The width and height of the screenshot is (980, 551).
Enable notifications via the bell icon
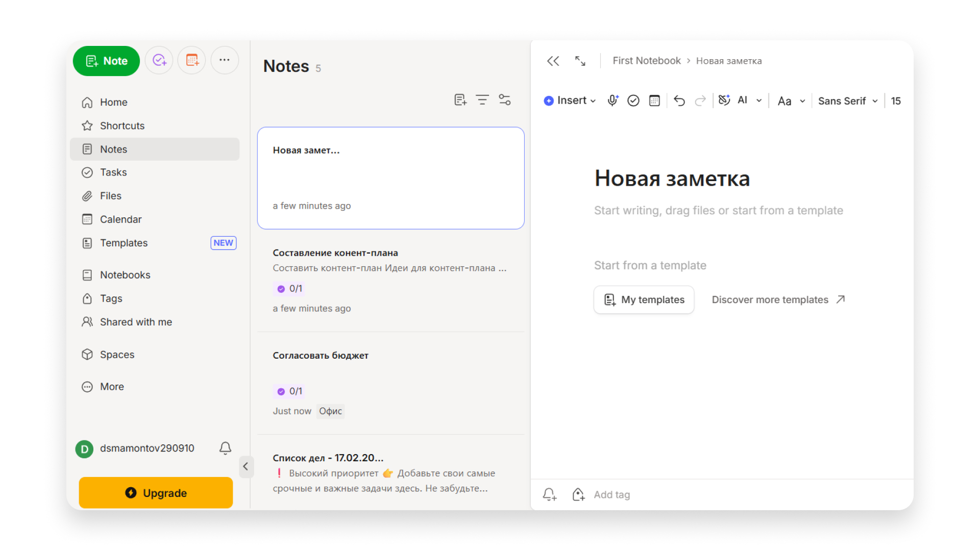click(x=225, y=448)
